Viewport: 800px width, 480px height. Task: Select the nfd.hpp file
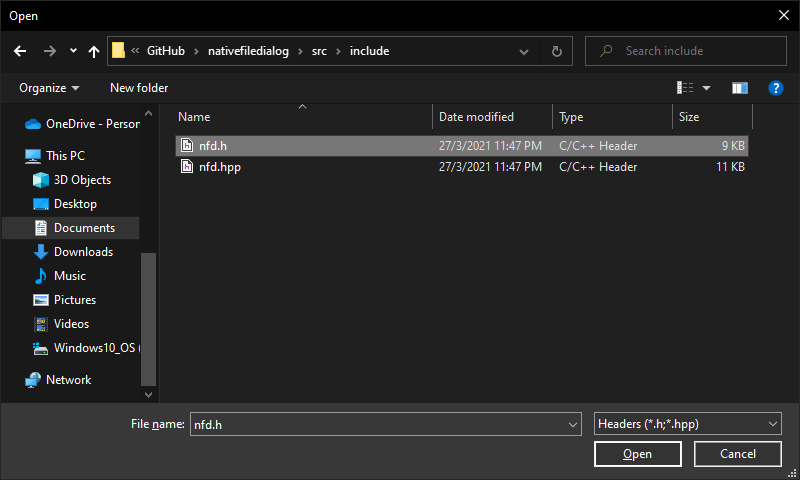pos(220,167)
